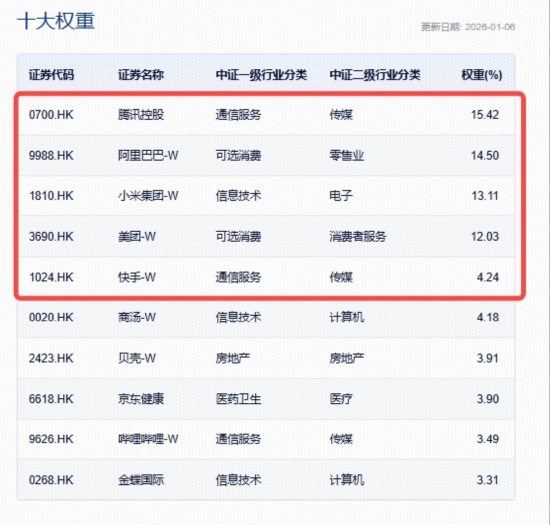Image resolution: width=550 pixels, height=525 pixels.
Task: Click the 中证一级行业分类 column header
Action: tap(261, 75)
